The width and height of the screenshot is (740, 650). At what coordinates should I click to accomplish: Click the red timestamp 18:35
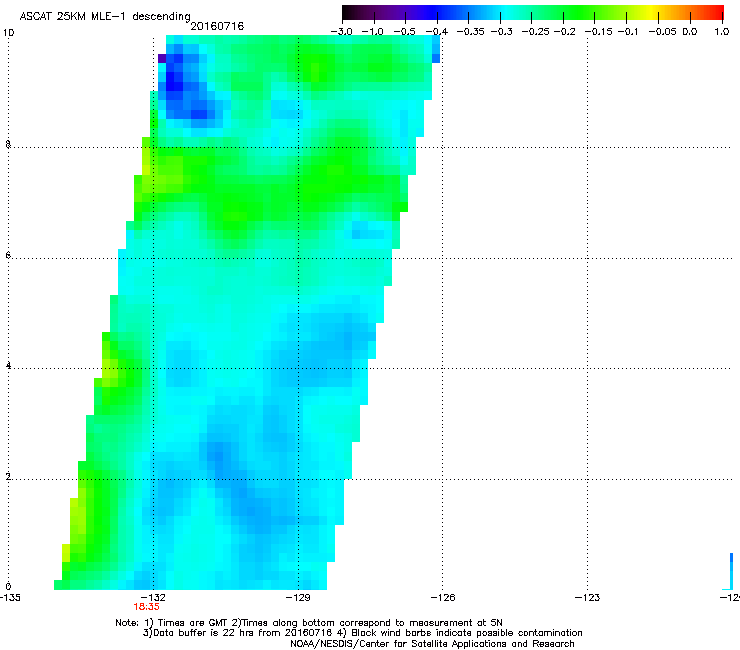146,607
